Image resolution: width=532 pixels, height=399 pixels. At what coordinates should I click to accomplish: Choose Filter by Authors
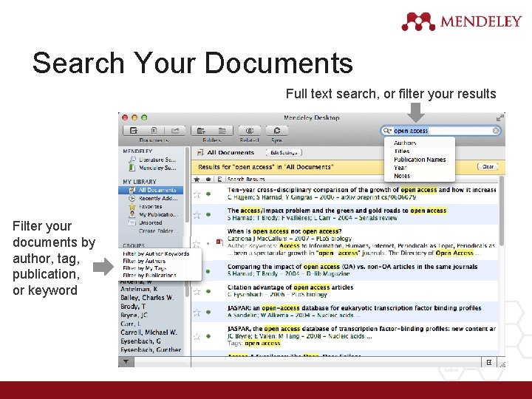point(144,261)
